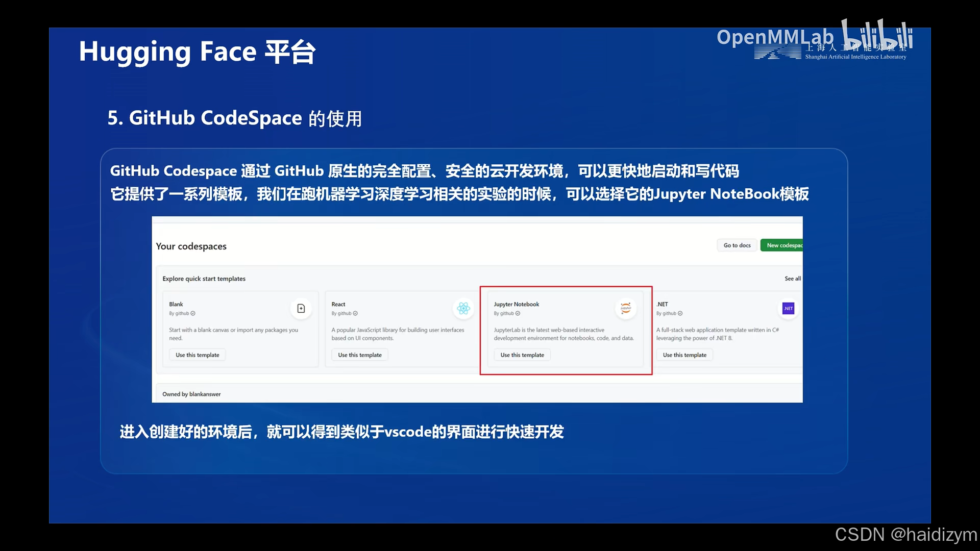The image size is (980, 551).
Task: Open the Jupyter Notebook title link
Action: point(516,305)
